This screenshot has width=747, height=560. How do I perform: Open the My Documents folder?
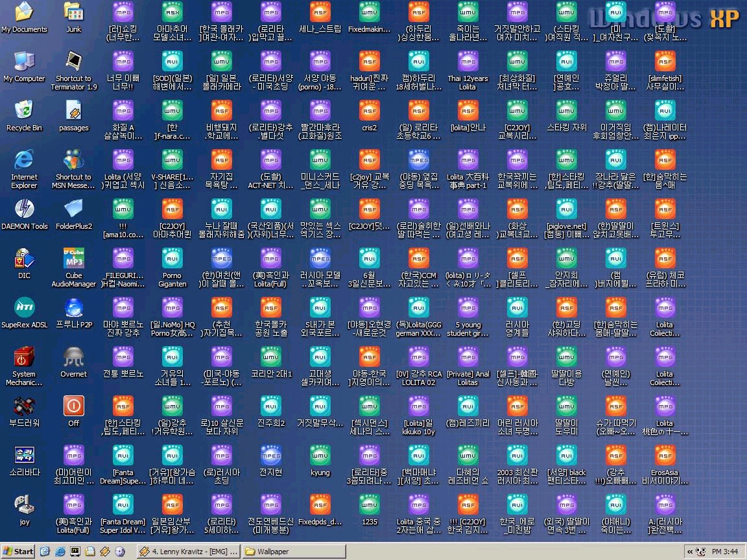point(24,13)
